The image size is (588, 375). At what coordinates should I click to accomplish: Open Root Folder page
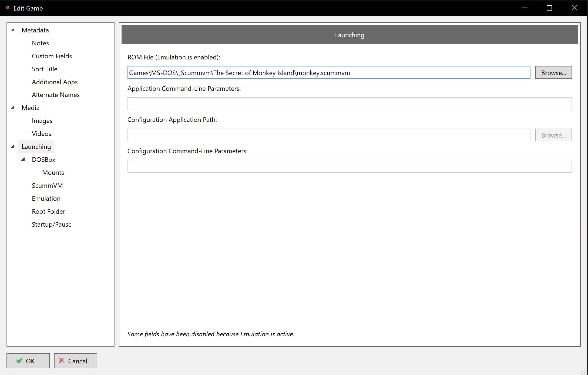click(x=49, y=211)
